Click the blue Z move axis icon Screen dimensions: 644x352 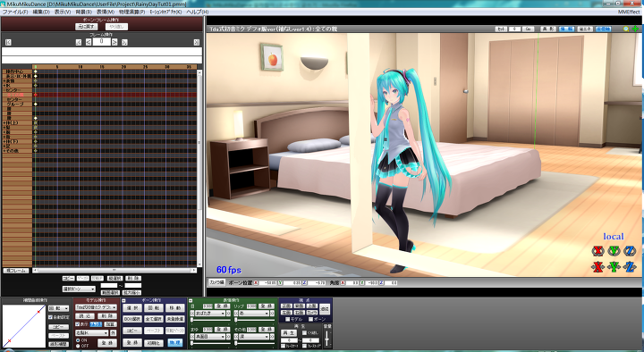coord(629,267)
